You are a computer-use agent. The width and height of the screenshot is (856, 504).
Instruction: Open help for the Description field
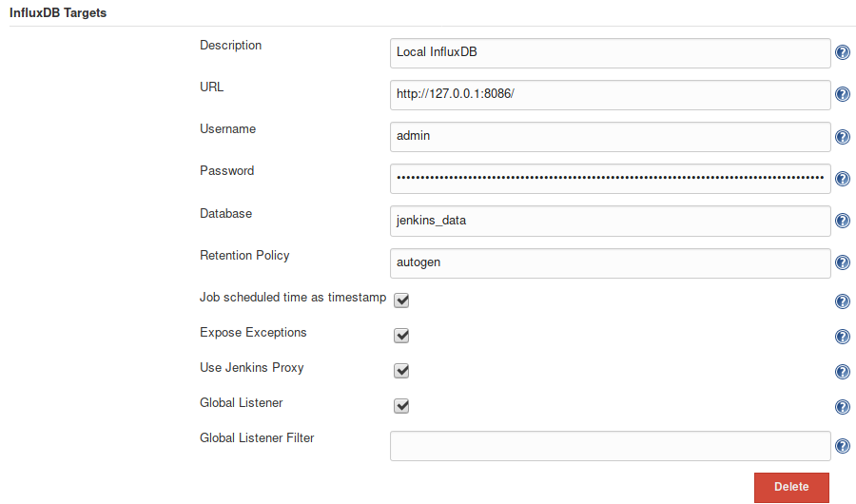click(843, 52)
